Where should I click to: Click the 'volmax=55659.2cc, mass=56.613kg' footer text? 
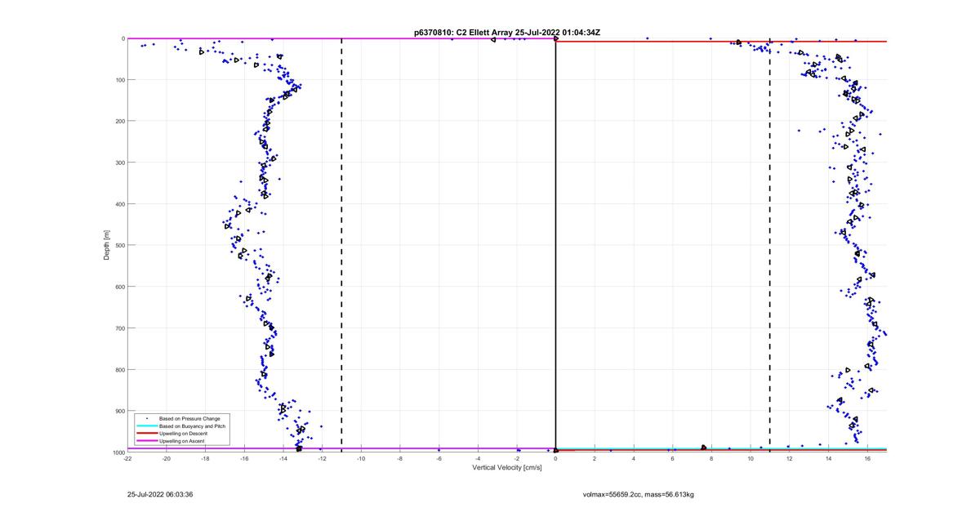point(638,494)
